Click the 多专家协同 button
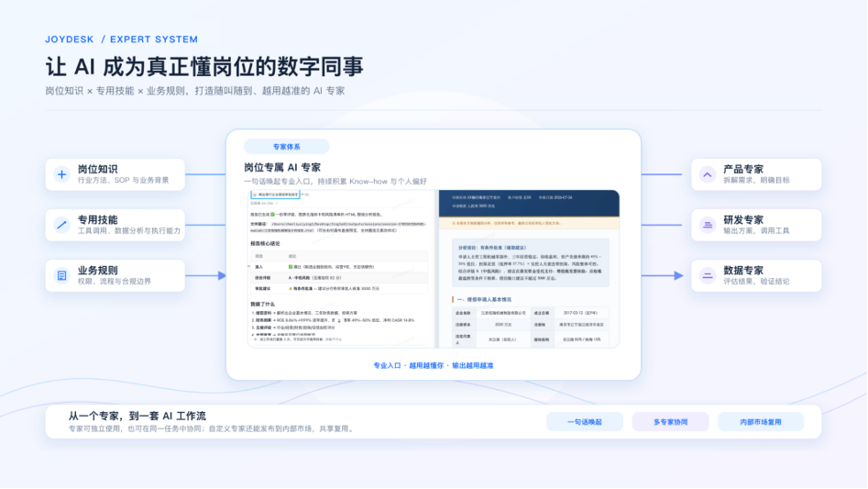The image size is (868, 489). point(670,422)
